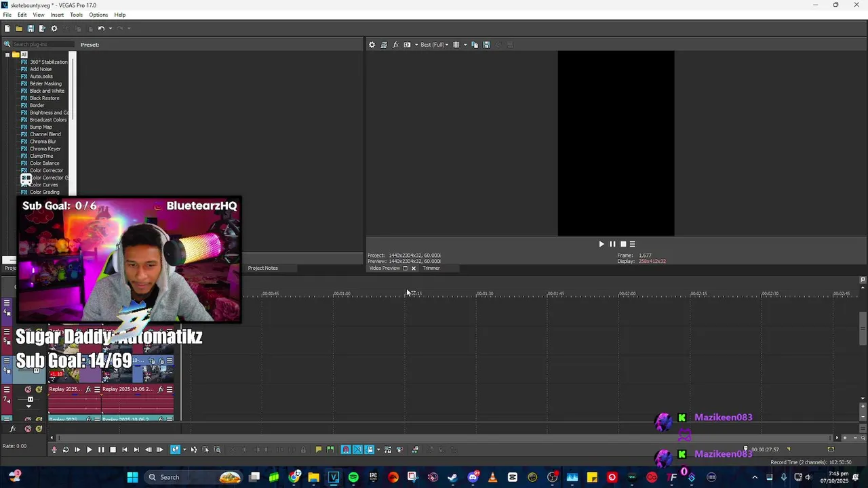This screenshot has height=488, width=868.
Task: Open a project with the folder icon
Action: click(x=19, y=28)
